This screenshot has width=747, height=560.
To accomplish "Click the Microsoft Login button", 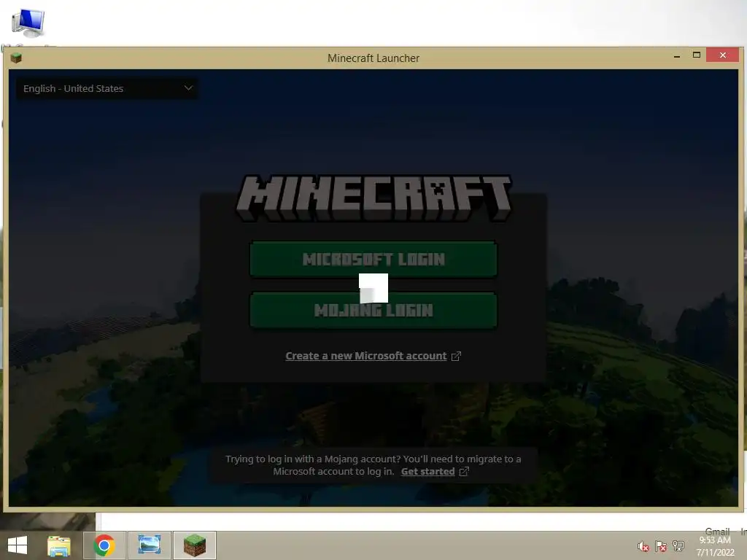I will 373,259.
